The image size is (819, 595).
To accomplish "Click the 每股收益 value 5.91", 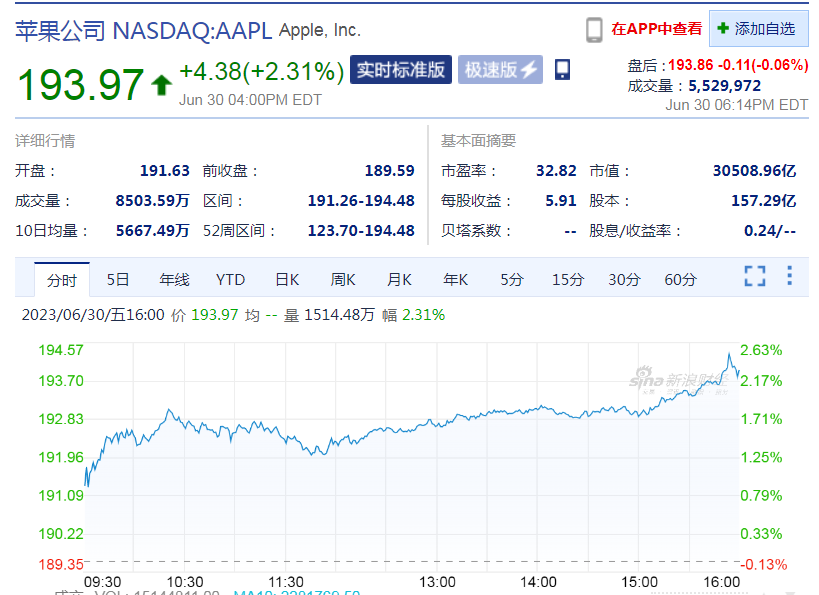I will (561, 201).
